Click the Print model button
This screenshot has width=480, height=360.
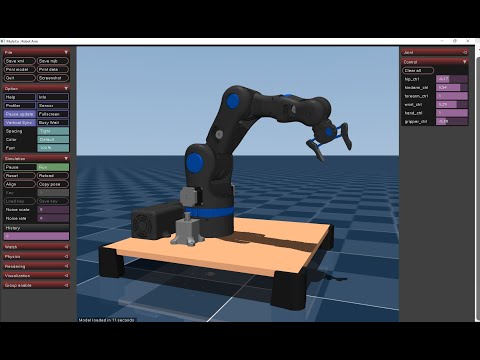point(19,69)
